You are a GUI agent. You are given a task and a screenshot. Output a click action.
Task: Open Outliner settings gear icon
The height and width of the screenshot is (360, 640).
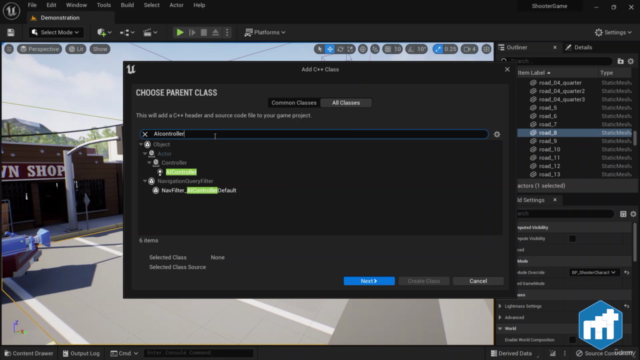coord(631,61)
